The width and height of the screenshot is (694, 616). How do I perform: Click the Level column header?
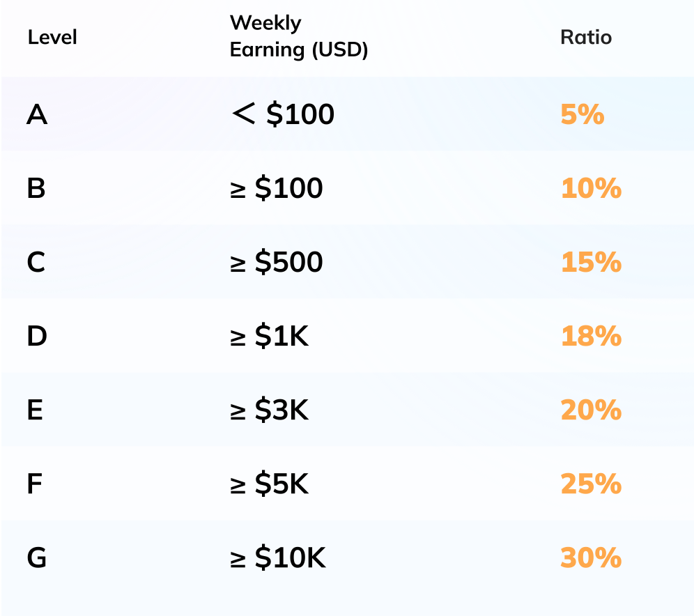tap(52, 37)
